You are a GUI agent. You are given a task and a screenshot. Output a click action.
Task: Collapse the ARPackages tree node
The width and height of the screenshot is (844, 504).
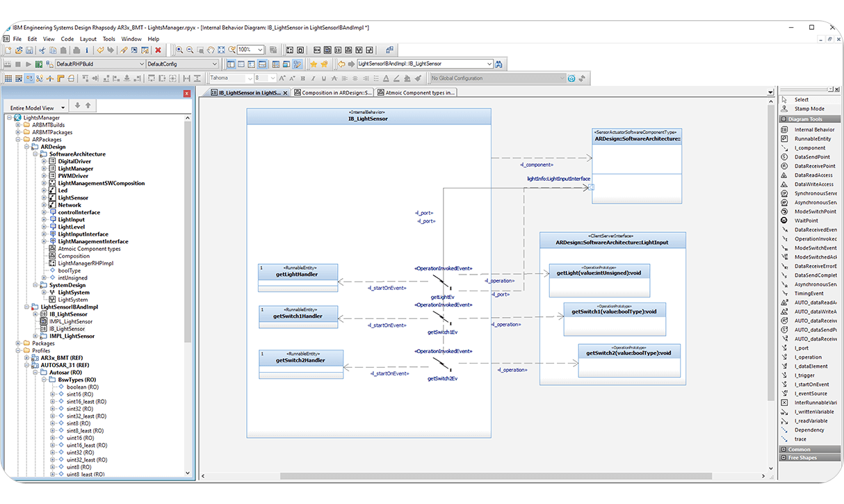[x=18, y=140]
